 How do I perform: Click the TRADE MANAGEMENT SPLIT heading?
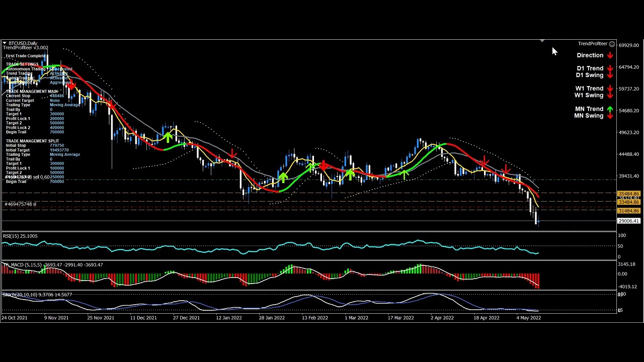pos(32,141)
